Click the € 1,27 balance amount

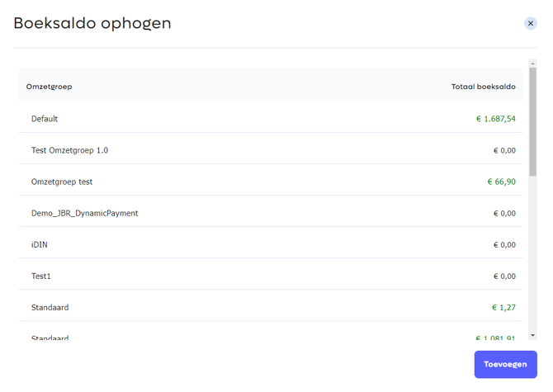click(x=503, y=307)
